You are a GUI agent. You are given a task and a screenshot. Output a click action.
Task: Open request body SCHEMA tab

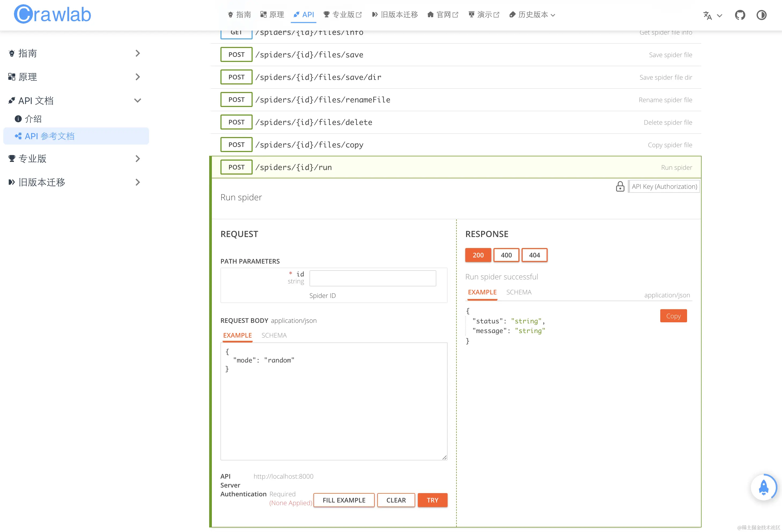(274, 335)
